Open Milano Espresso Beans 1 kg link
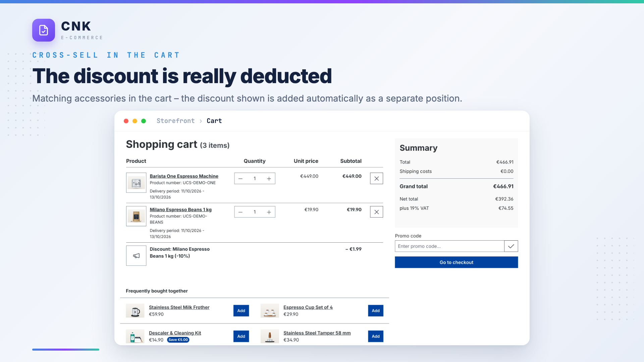Image resolution: width=644 pixels, height=362 pixels. 180,210
